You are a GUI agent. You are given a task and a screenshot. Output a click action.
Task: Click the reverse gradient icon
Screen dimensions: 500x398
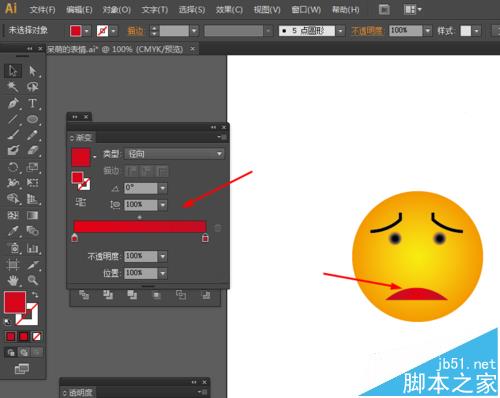81,202
